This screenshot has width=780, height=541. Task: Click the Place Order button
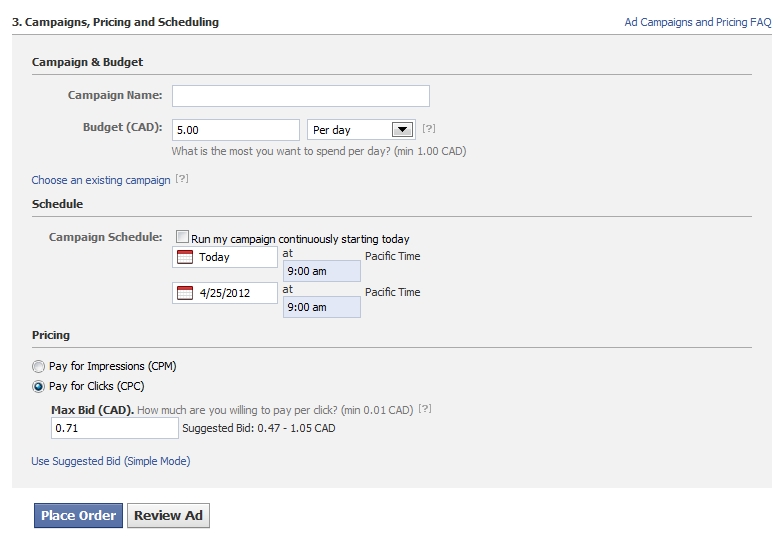79,516
